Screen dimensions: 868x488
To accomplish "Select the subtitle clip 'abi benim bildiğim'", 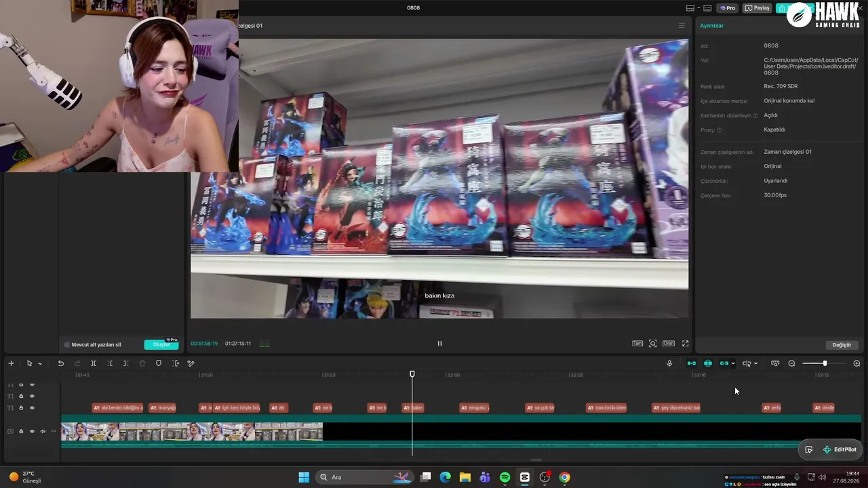I will (117, 408).
